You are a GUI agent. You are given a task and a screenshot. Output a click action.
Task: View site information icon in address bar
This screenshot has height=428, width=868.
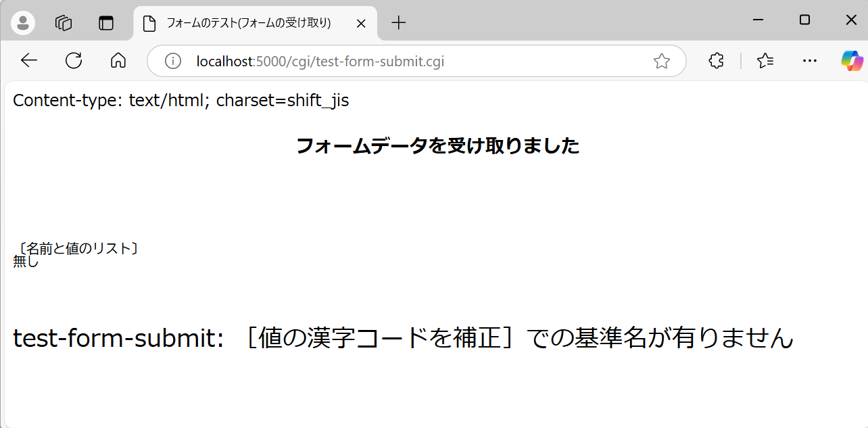(173, 62)
